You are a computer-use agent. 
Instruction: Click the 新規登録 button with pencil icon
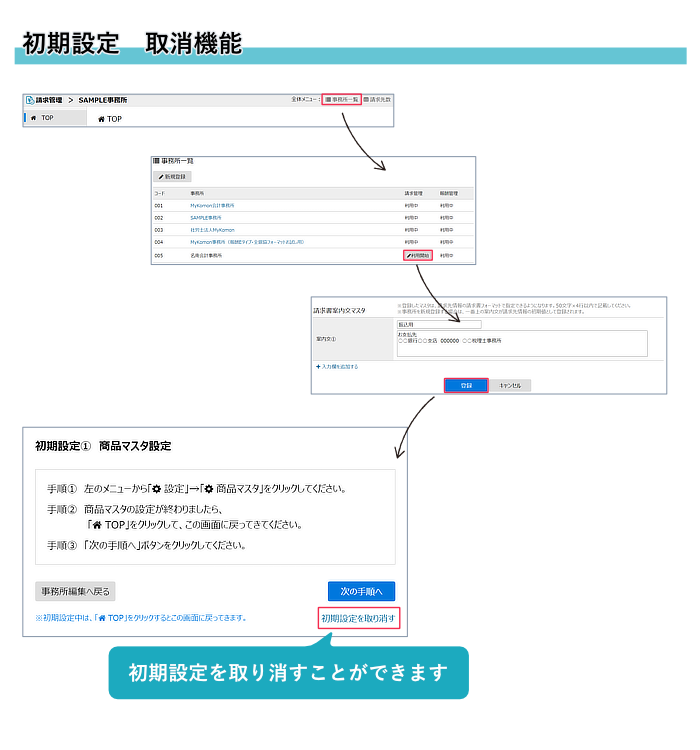(171, 176)
